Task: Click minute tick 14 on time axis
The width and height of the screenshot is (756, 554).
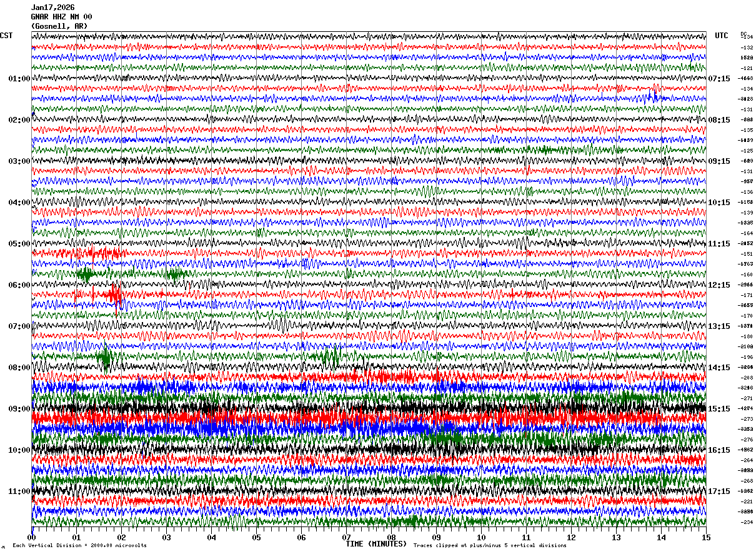Action: (x=662, y=537)
